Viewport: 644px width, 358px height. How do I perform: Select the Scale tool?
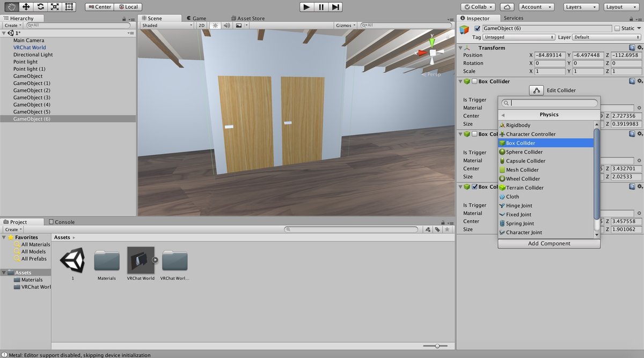pyautogui.click(x=55, y=7)
